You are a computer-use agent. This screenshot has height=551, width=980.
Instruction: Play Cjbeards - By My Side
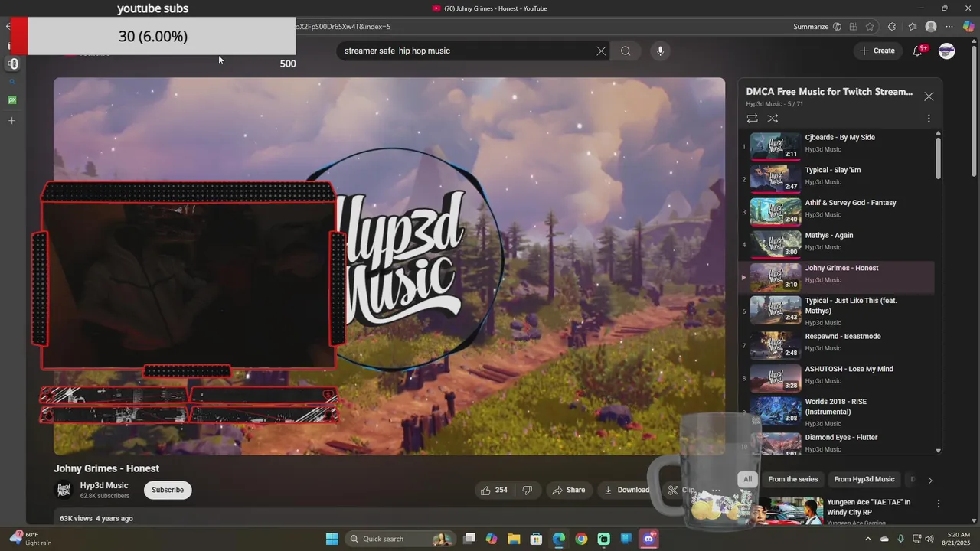[x=837, y=145]
